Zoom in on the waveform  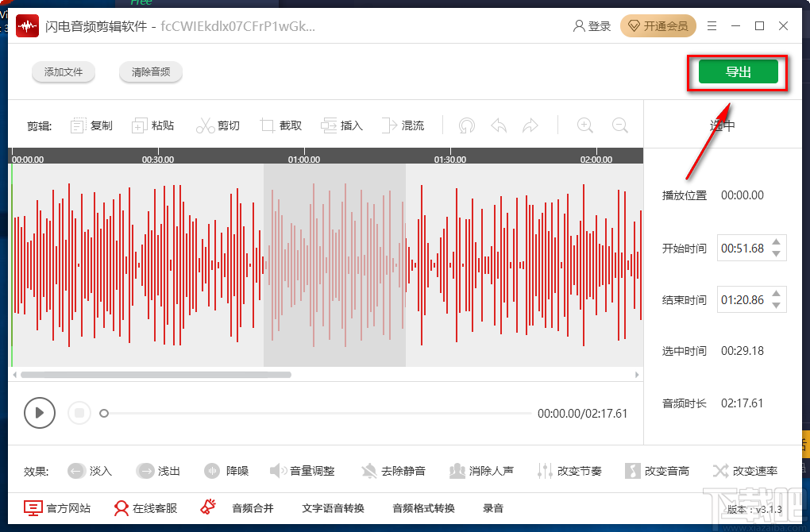[584, 125]
